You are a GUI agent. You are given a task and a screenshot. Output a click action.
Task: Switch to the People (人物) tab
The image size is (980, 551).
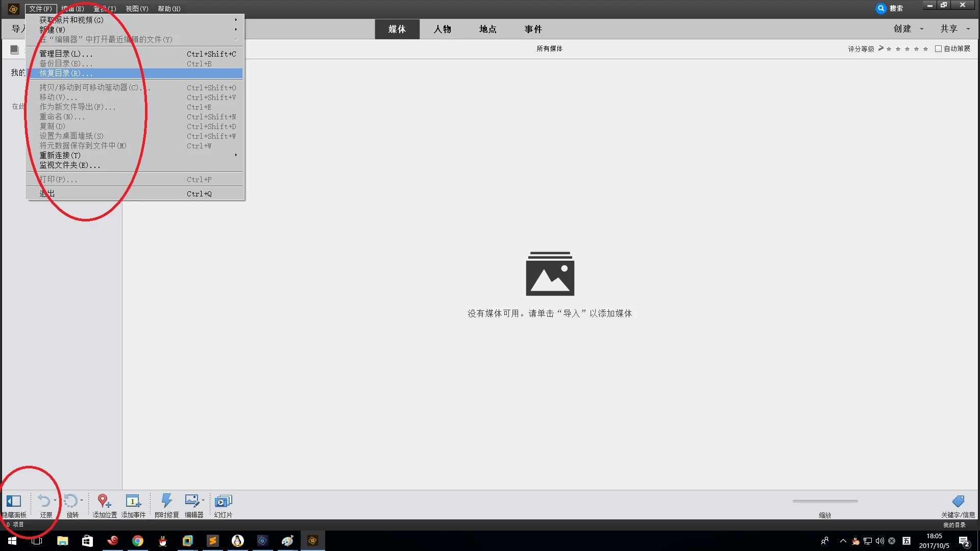[442, 29]
